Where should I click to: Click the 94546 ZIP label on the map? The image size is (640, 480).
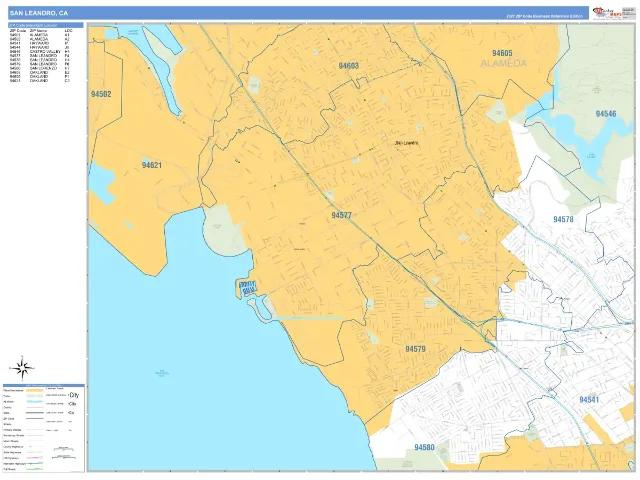[606, 114]
